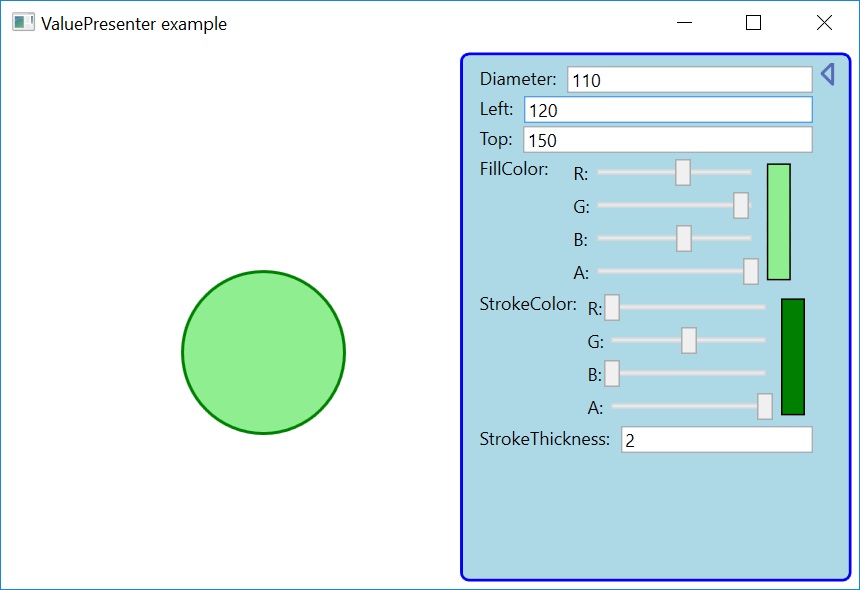Click the ValuePresenter app icon in title bar
The width and height of the screenshot is (860, 590).
23,22
